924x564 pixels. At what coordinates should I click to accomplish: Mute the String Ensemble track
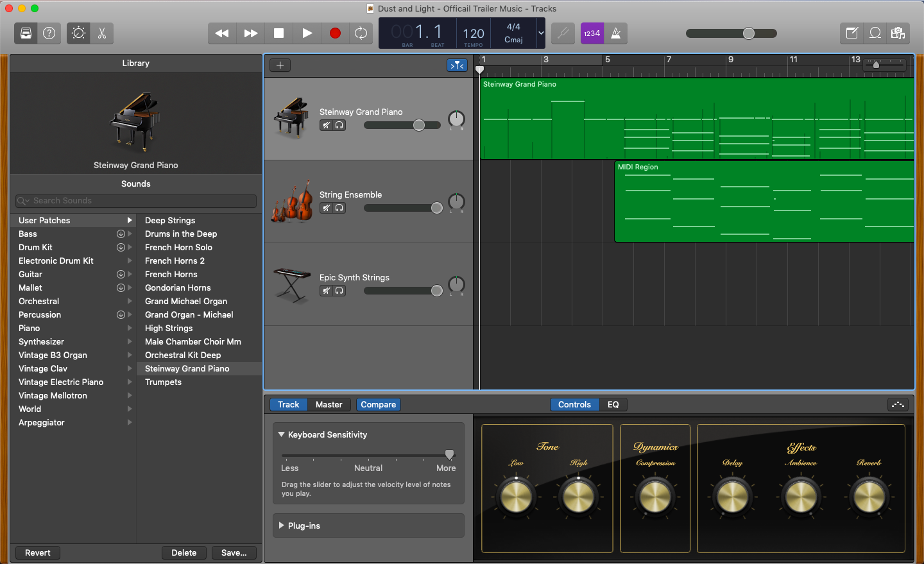(x=325, y=208)
